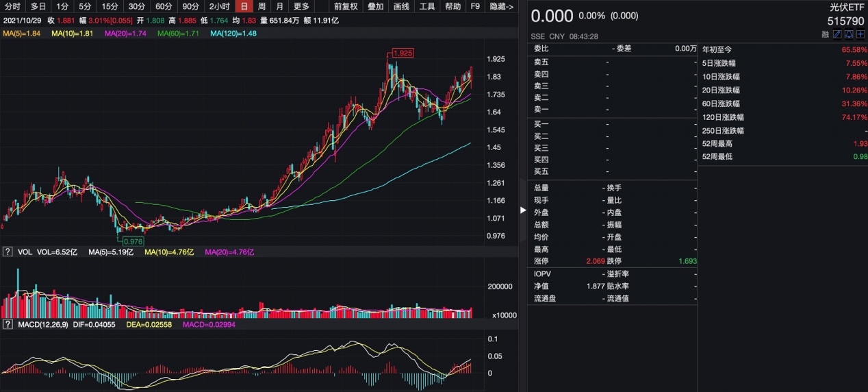Click the MA(5)=1.84 indicator label
The image size is (868, 392).
(x=21, y=33)
